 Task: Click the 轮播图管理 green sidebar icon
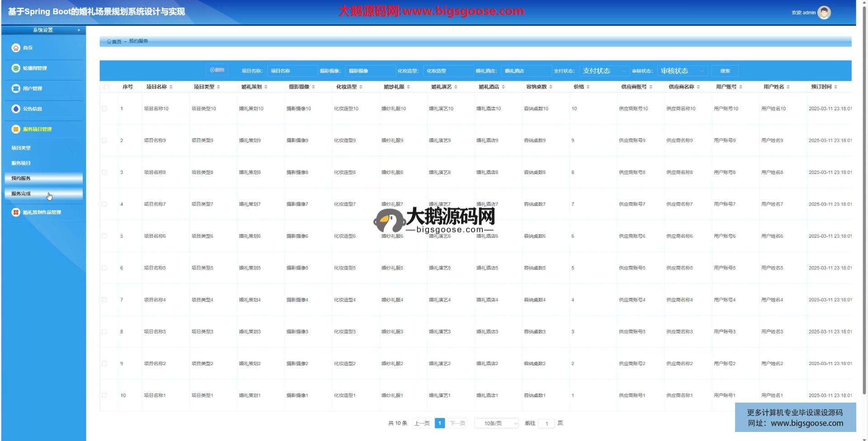click(x=16, y=68)
